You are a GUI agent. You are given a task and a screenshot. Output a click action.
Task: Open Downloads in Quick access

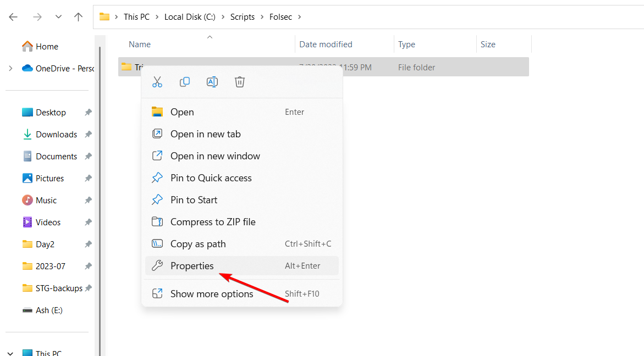pyautogui.click(x=49, y=135)
